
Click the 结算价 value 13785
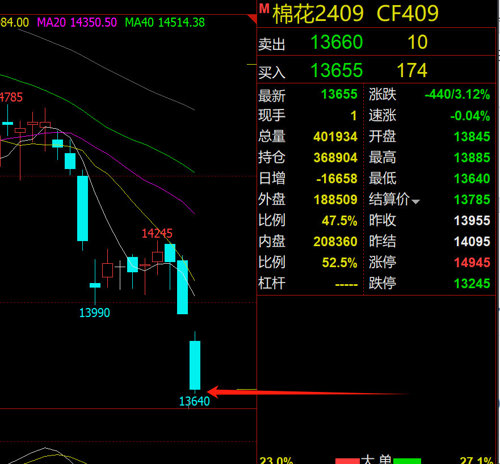tap(472, 200)
